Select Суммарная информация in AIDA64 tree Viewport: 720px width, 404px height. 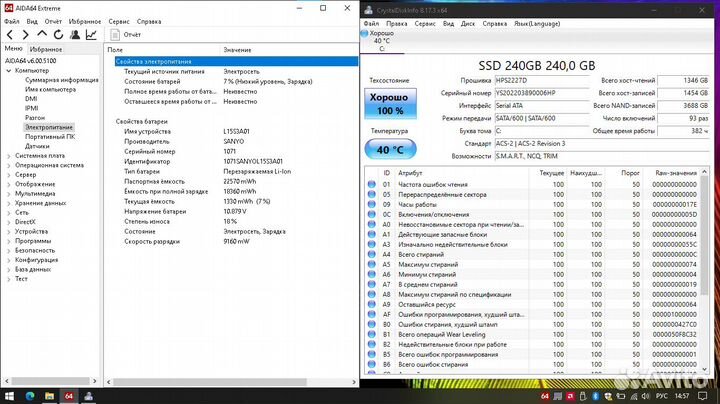point(62,80)
